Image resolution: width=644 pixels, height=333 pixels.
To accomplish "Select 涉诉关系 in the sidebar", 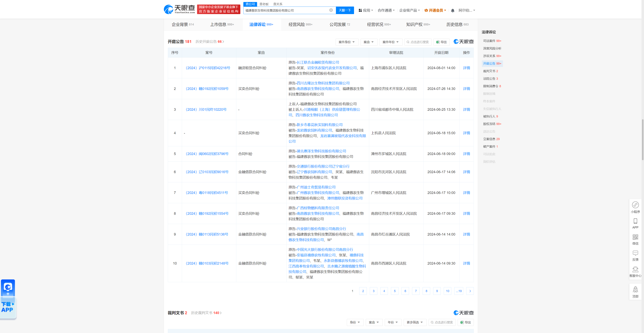I will click(492, 56).
